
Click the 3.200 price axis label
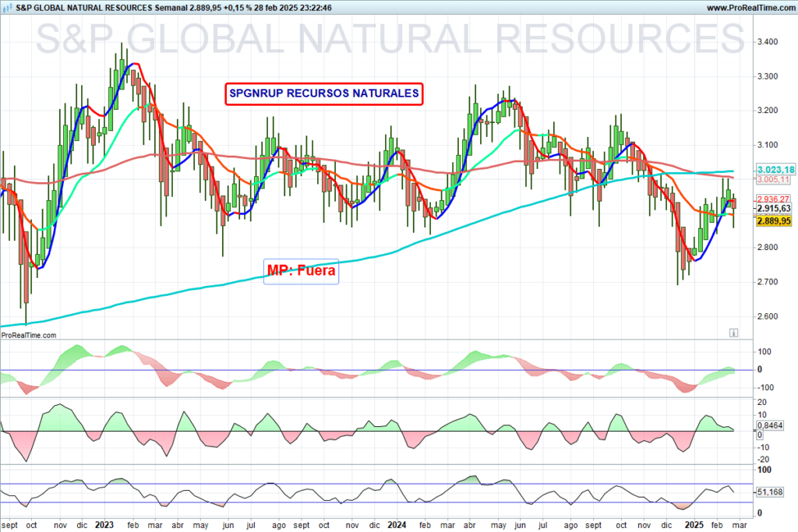pyautogui.click(x=768, y=111)
